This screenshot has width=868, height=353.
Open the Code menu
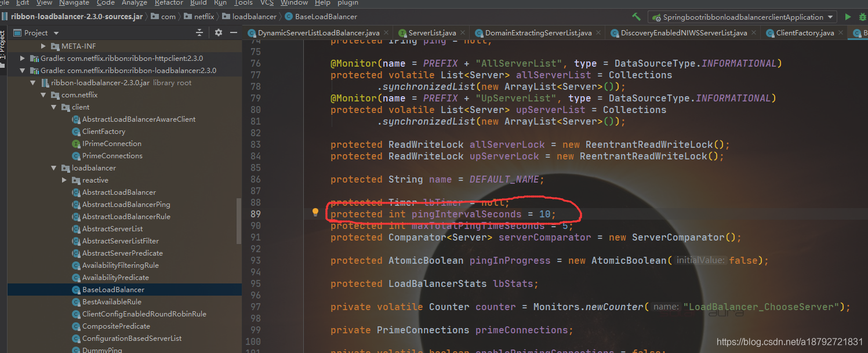106,3
